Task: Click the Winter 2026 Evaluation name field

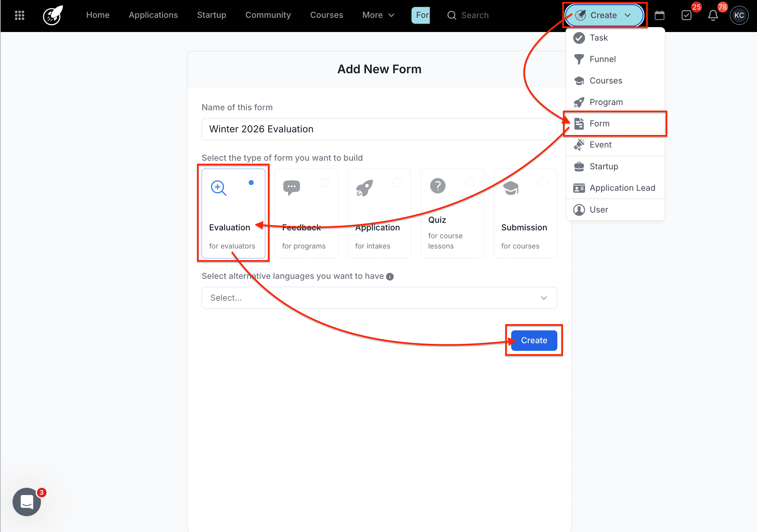Action: (379, 129)
